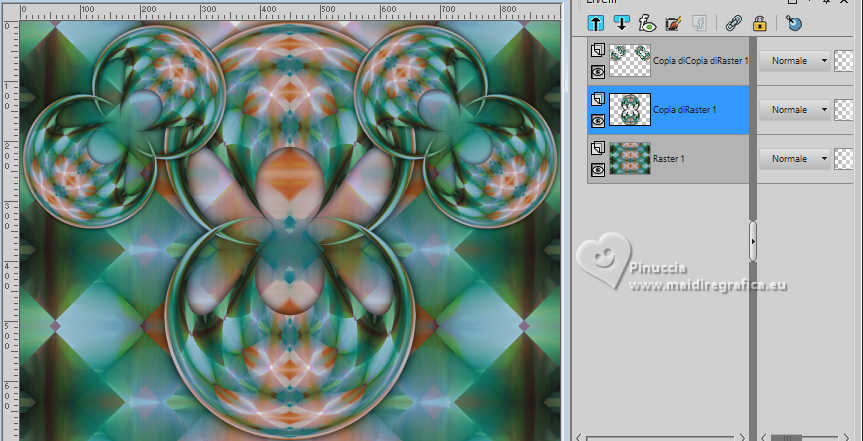Click thumbnail of Copia diCopia diRaster 1 layer

630,61
